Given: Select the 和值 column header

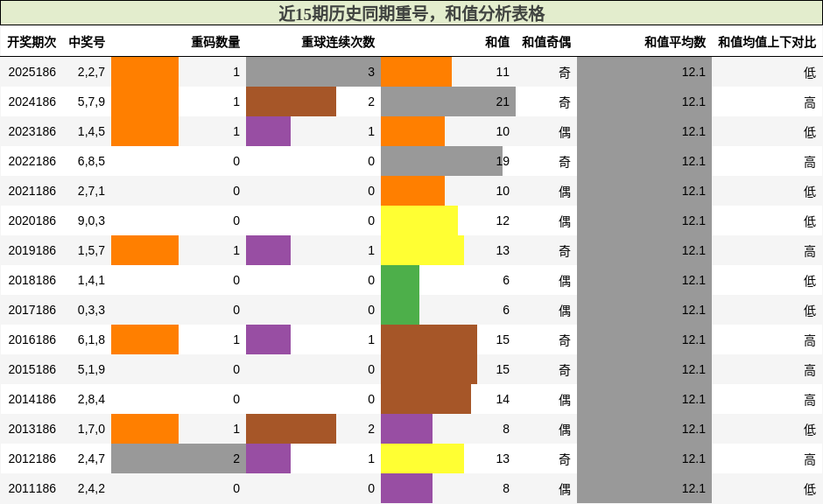Looking at the screenshot, I should click(x=497, y=42).
